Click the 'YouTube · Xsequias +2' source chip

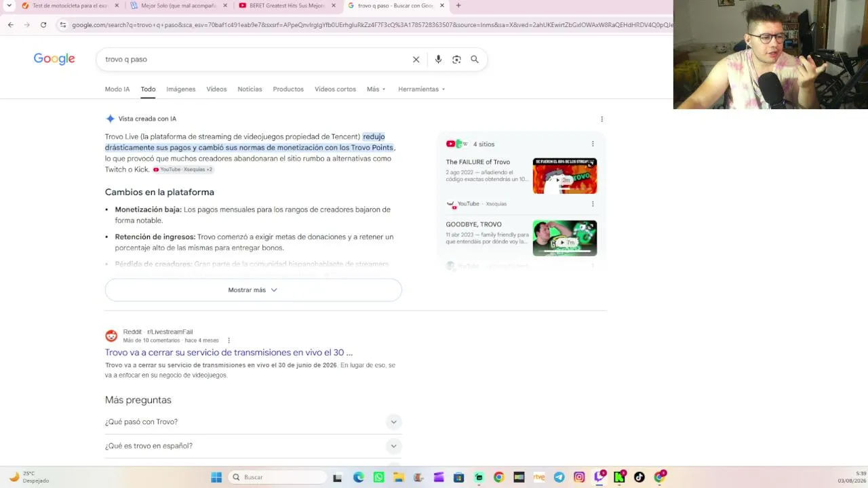coord(182,169)
